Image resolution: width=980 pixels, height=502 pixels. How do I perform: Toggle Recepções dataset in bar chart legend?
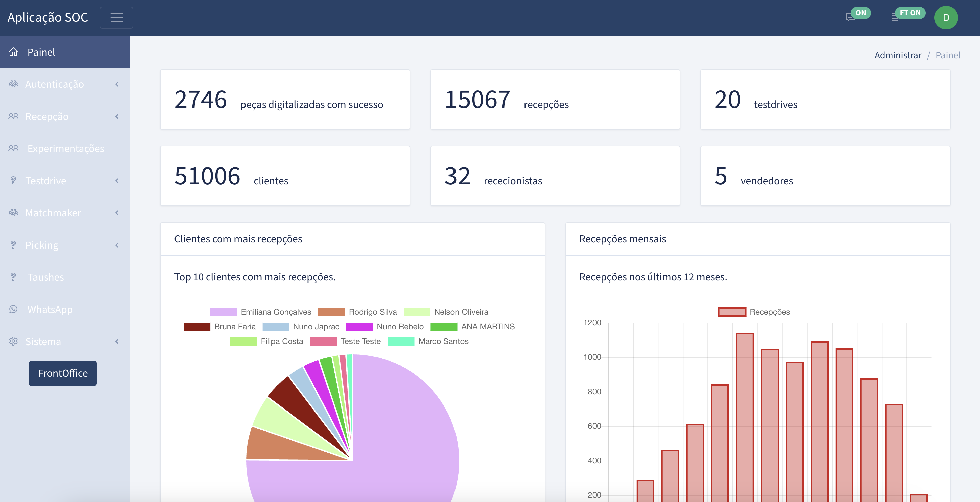732,312
